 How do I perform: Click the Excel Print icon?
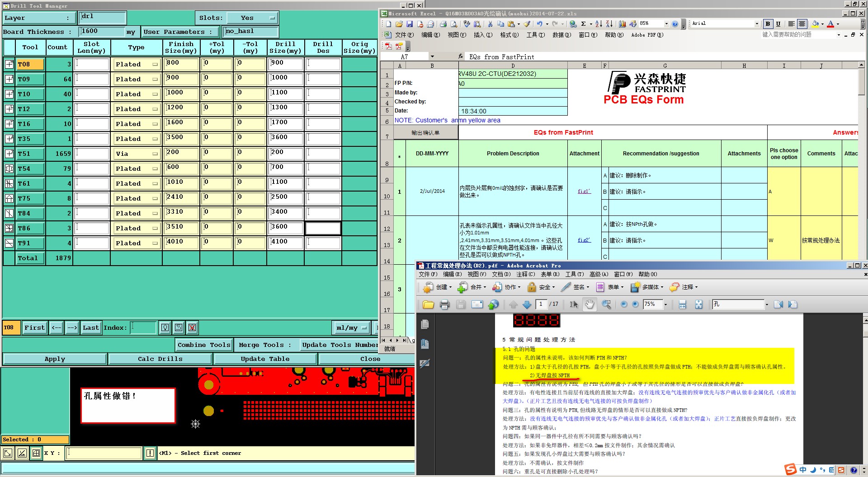point(443,24)
